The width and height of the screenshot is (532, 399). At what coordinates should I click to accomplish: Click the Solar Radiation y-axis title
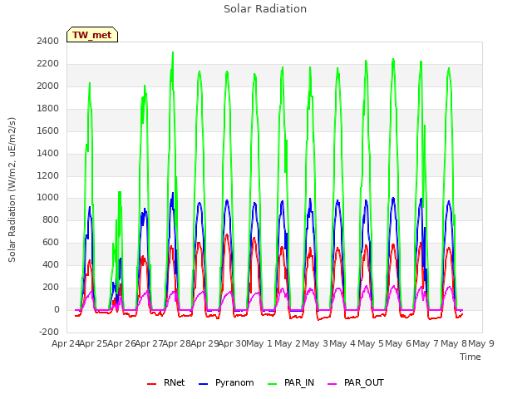(x=12, y=190)
